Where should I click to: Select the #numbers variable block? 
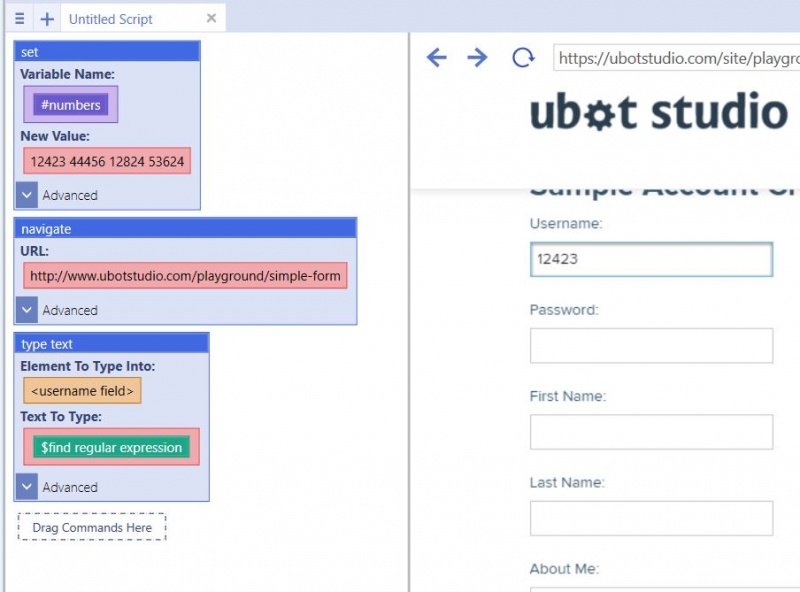coord(70,105)
